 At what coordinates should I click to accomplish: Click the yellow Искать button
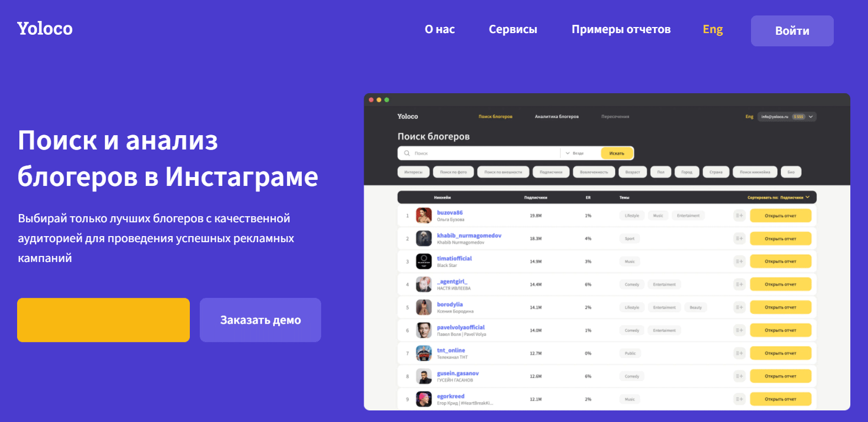(616, 153)
